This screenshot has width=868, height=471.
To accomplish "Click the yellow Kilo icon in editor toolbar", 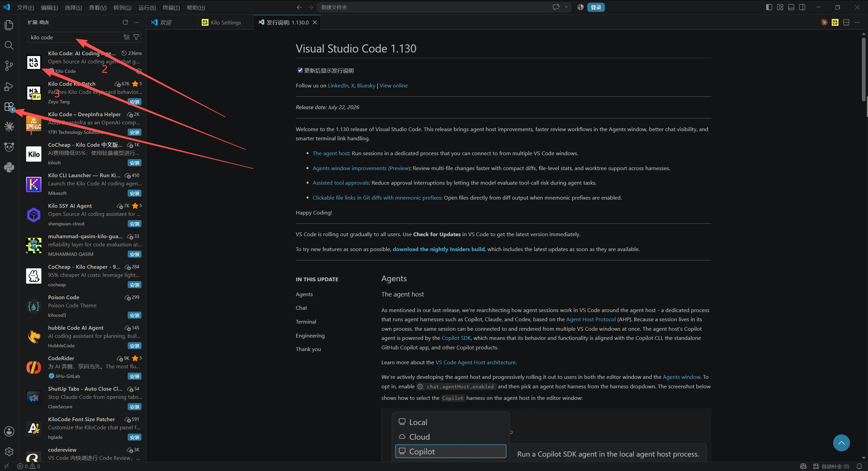I will (835, 22).
